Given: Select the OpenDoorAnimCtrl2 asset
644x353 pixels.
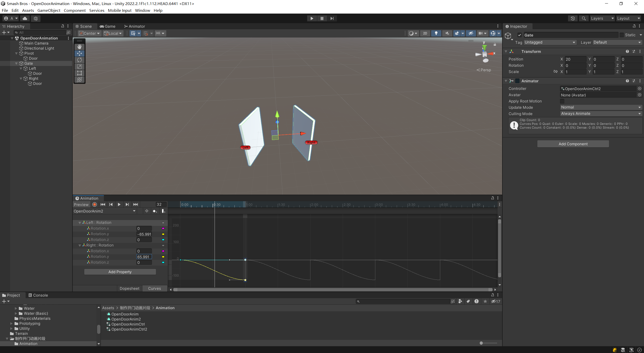Looking at the screenshot, I should pyautogui.click(x=129, y=329).
